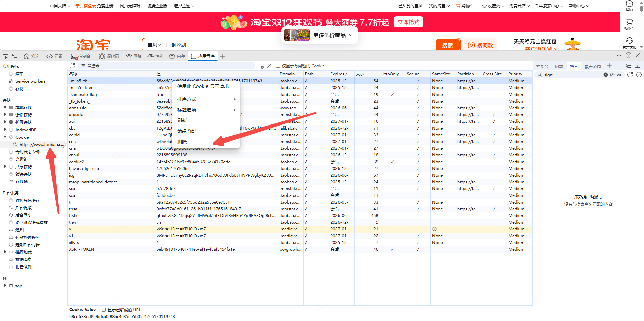The height and width of the screenshot is (321, 644).
Task: Open 缓存存储 in the sidebar
Action: (24, 174)
